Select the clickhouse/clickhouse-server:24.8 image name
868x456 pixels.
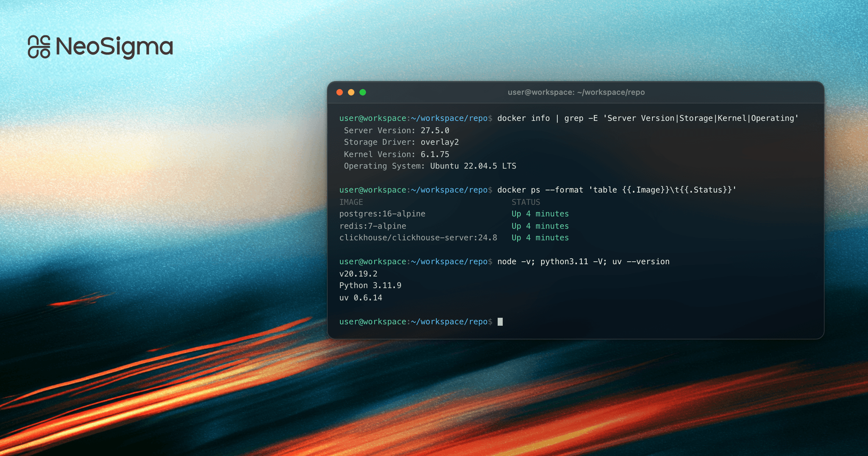click(418, 238)
